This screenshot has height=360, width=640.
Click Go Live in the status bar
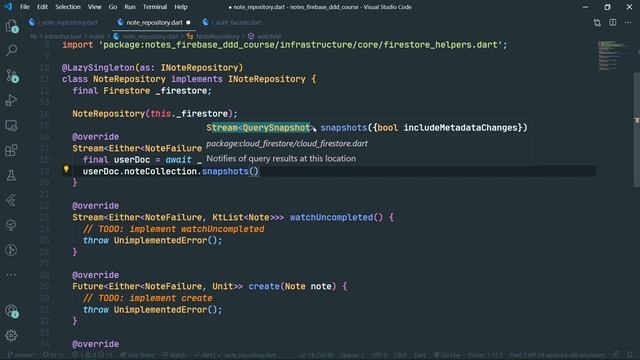pyautogui.click(x=447, y=355)
